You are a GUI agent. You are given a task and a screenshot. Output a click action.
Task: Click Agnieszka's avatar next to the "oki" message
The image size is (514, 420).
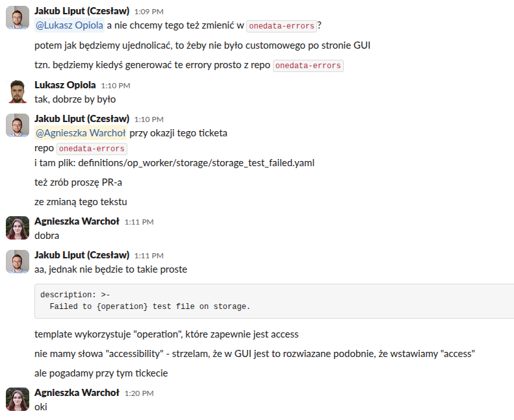[18, 399]
